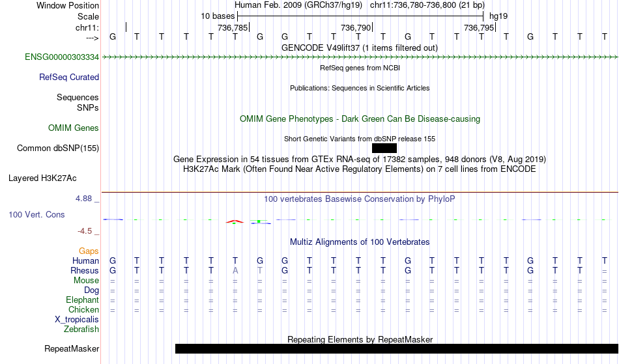Click the 100 Vert. Cons track label
Viewport: 619px width, 364px height.
coord(36,214)
